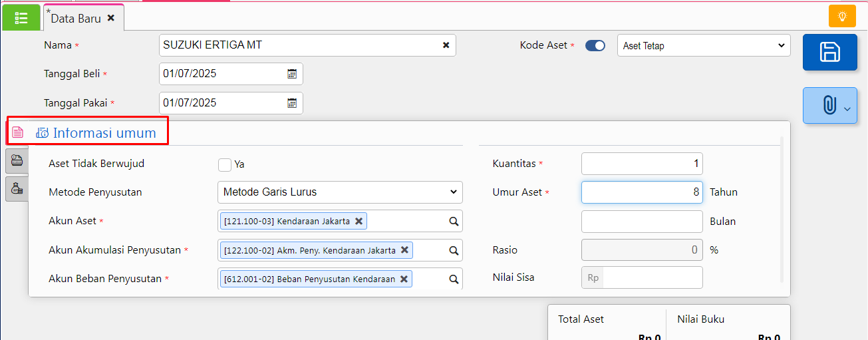Clear the Nama field with its X icon

(446, 45)
